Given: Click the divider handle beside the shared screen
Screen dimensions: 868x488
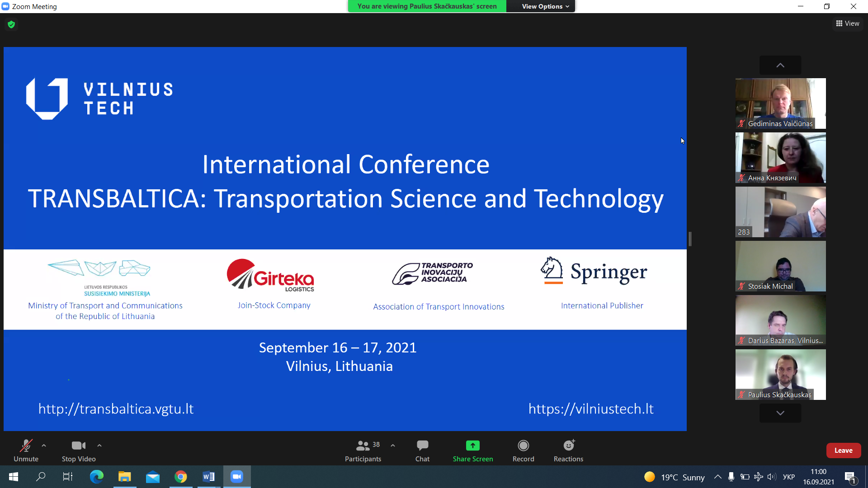Looking at the screenshot, I should click(x=690, y=239).
